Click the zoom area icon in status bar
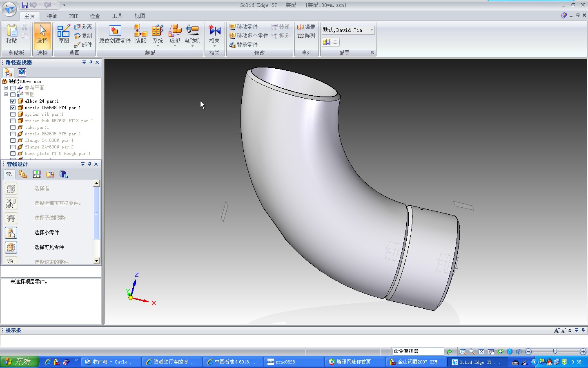The image size is (588, 368). [463, 352]
